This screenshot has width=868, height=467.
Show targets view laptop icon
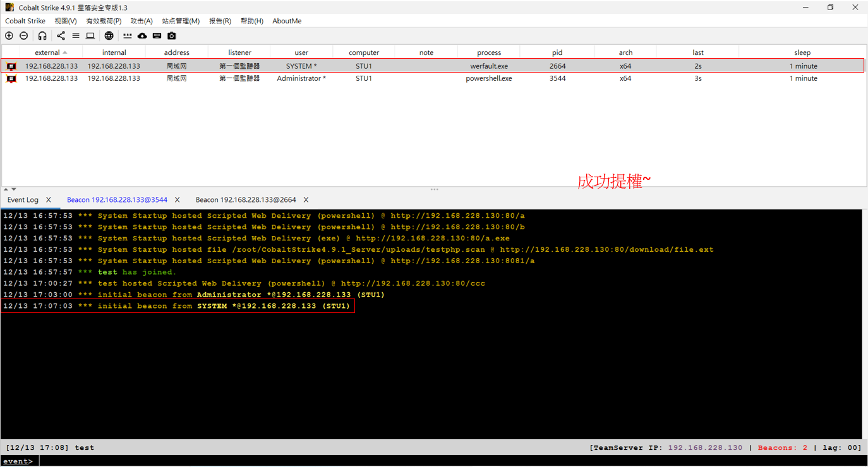[x=90, y=36]
